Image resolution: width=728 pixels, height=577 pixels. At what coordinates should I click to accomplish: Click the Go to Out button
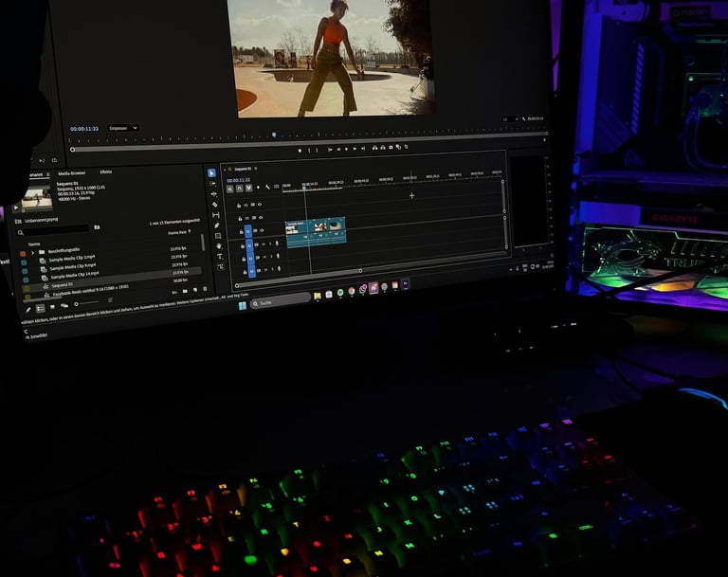tap(363, 148)
